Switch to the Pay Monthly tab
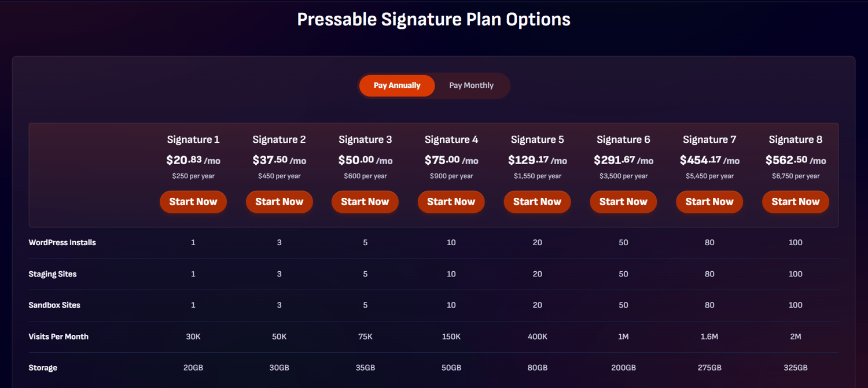 (x=471, y=85)
